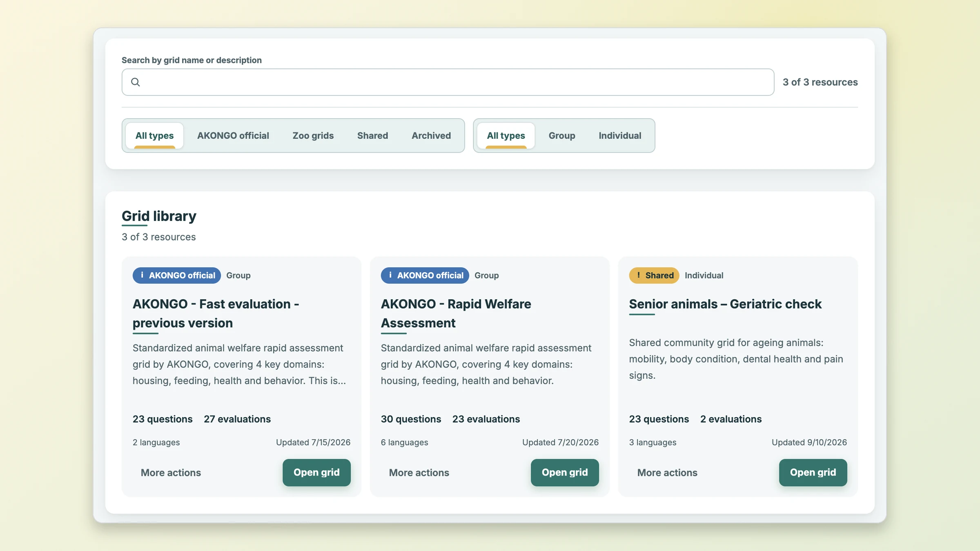Click the 6 languages label
The width and height of the screenshot is (980, 551).
click(x=404, y=442)
